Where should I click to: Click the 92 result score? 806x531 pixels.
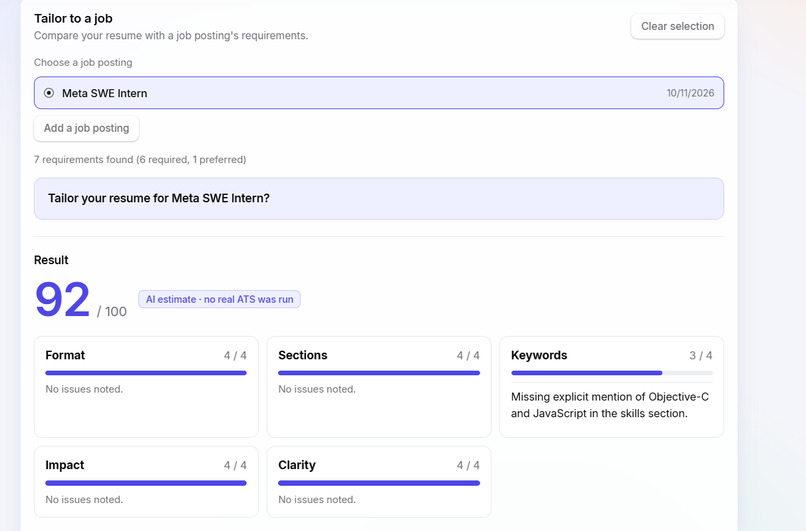tap(63, 300)
